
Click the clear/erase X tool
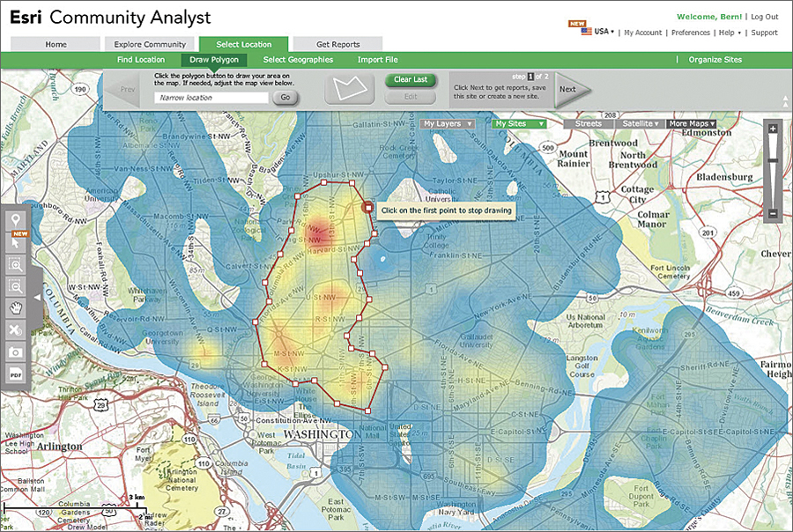(16, 330)
